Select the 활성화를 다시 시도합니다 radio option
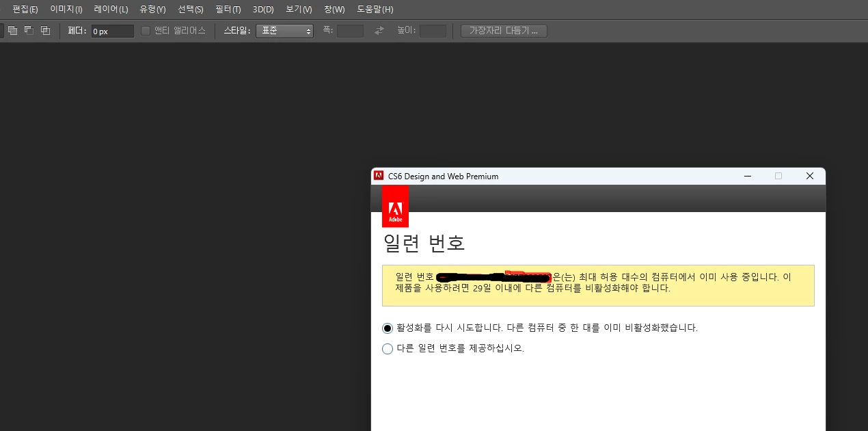This screenshot has width=868, height=431. [x=388, y=328]
